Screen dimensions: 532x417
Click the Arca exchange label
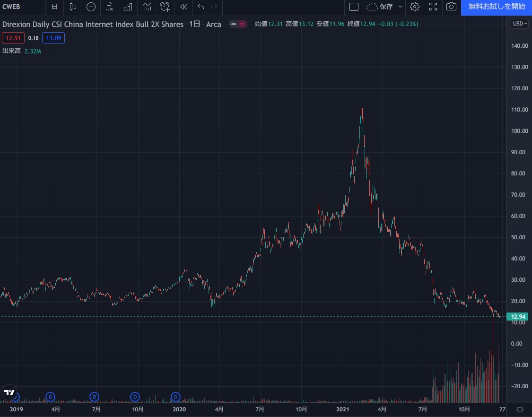(x=214, y=24)
